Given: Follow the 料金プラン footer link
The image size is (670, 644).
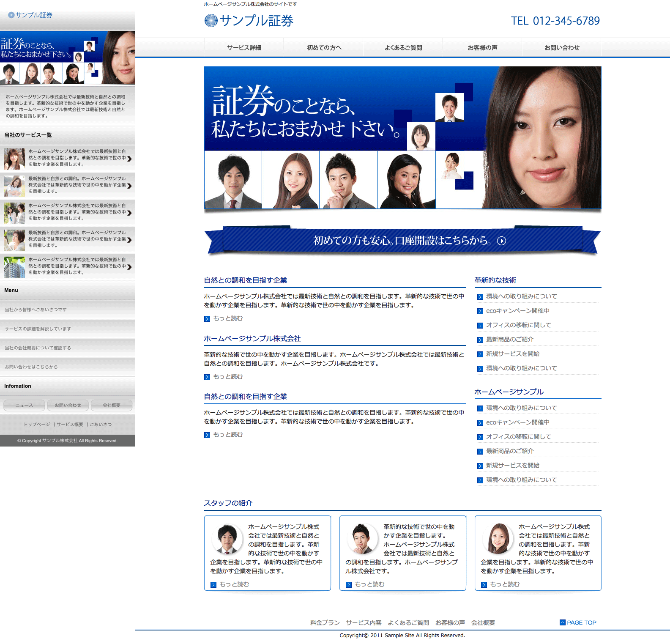Looking at the screenshot, I should coord(325,622).
